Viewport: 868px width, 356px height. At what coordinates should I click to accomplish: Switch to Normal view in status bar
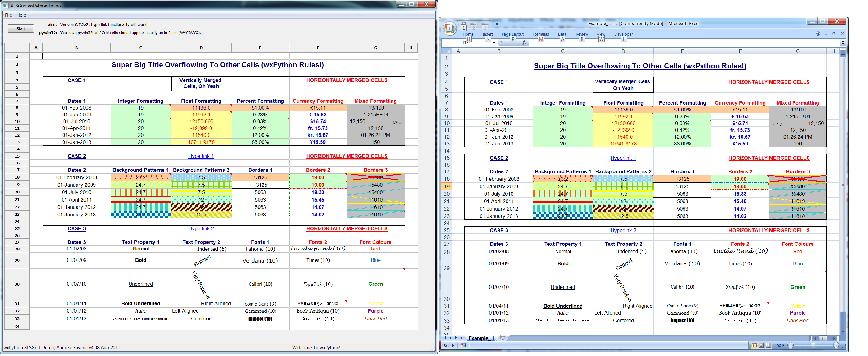(x=754, y=345)
